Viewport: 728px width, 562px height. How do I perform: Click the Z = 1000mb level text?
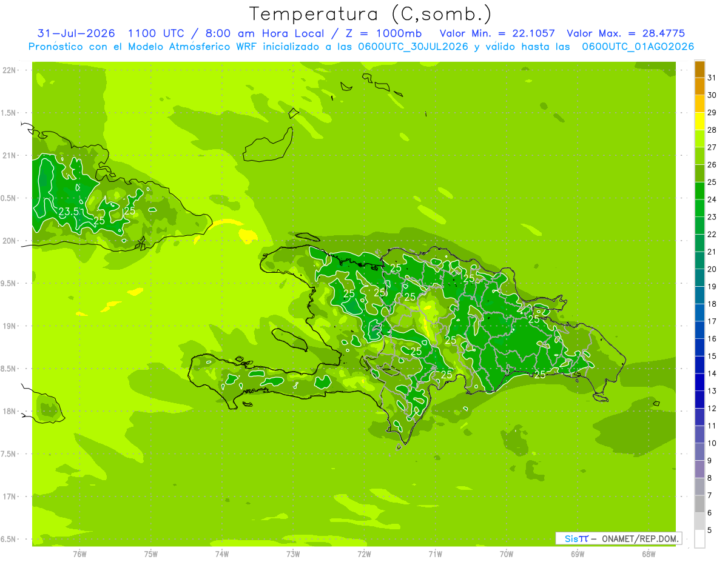pyautogui.click(x=393, y=33)
